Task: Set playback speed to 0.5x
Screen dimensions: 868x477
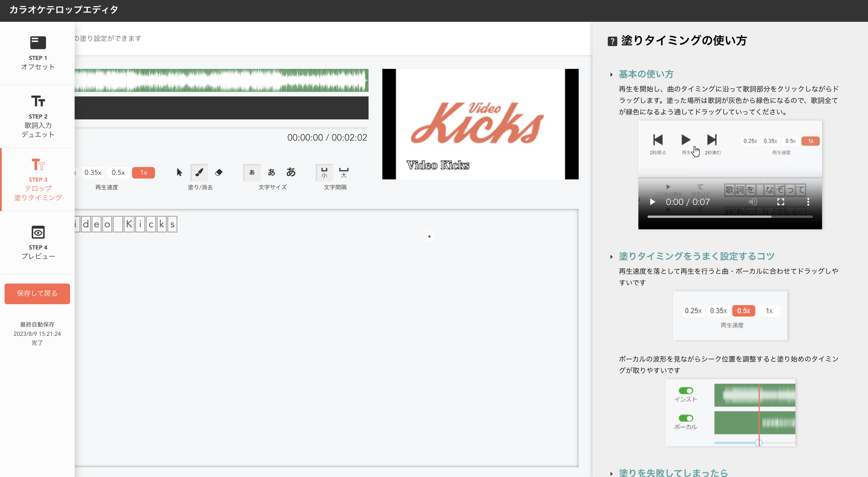Action: pos(118,172)
